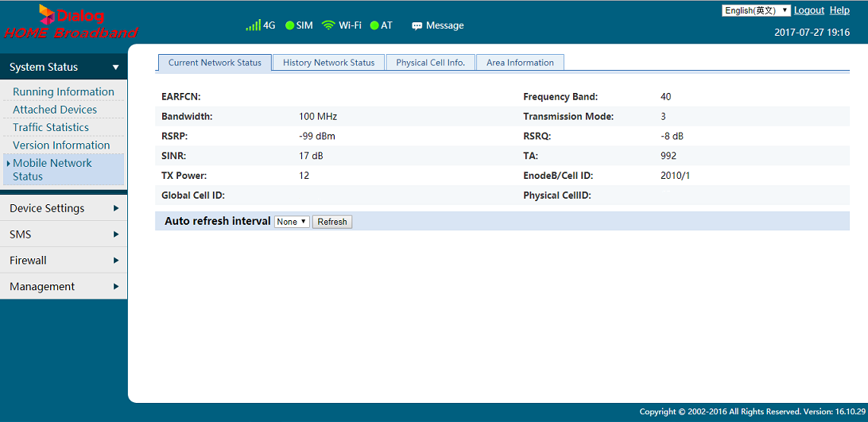Click the date and time 2017-07-27 19:16
The width and height of the screenshot is (868, 422).
coord(812,33)
